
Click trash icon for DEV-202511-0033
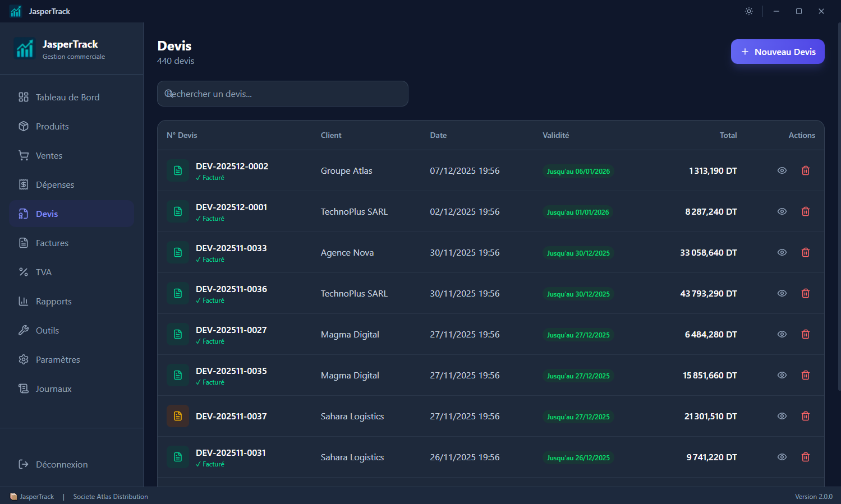coord(806,252)
